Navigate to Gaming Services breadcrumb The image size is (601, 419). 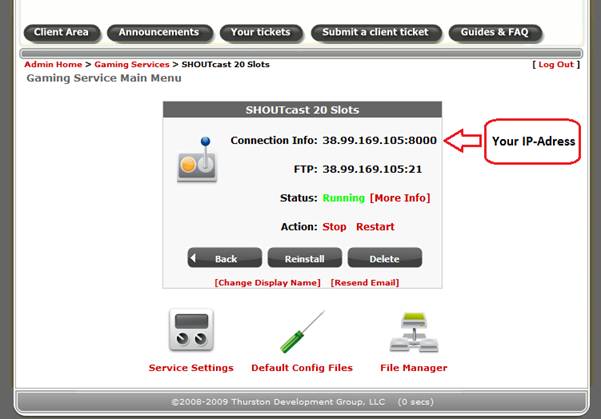132,64
